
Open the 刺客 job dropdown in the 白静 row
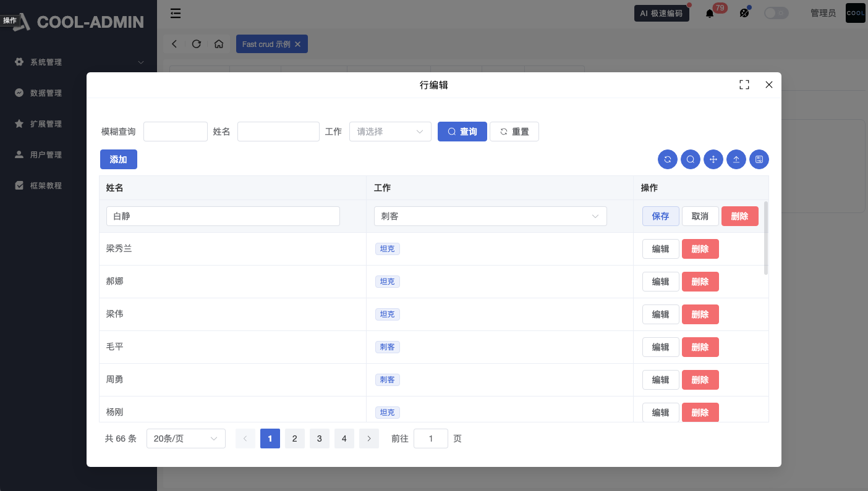[490, 216]
